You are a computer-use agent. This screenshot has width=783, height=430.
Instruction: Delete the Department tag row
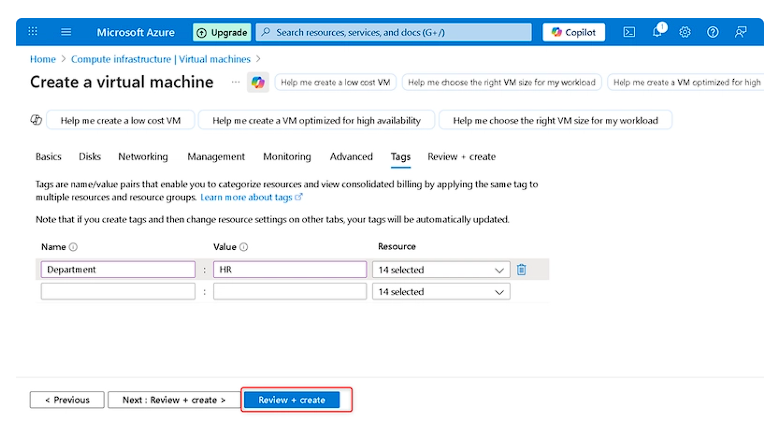[521, 270]
